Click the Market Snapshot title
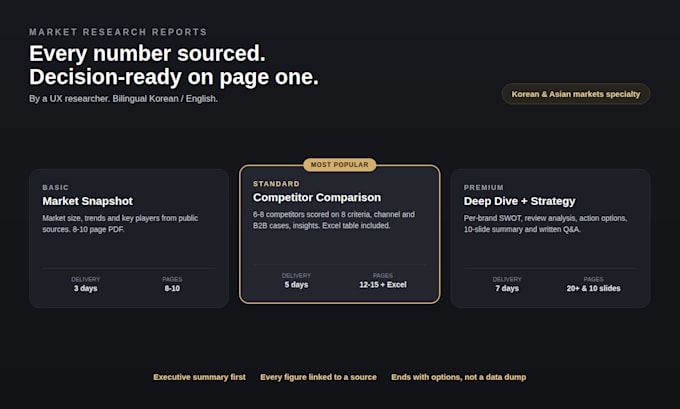 click(88, 201)
